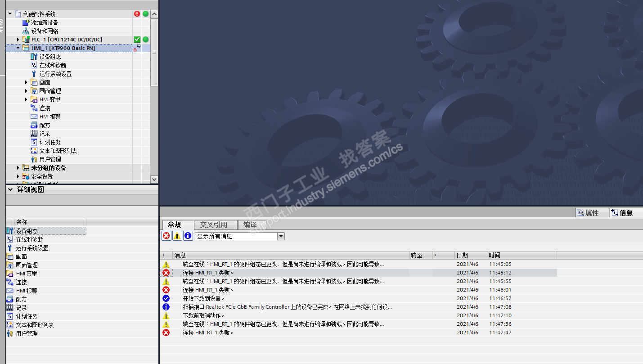
Task: Click the red error status icon beside 利德配料系统
Action: click(137, 14)
